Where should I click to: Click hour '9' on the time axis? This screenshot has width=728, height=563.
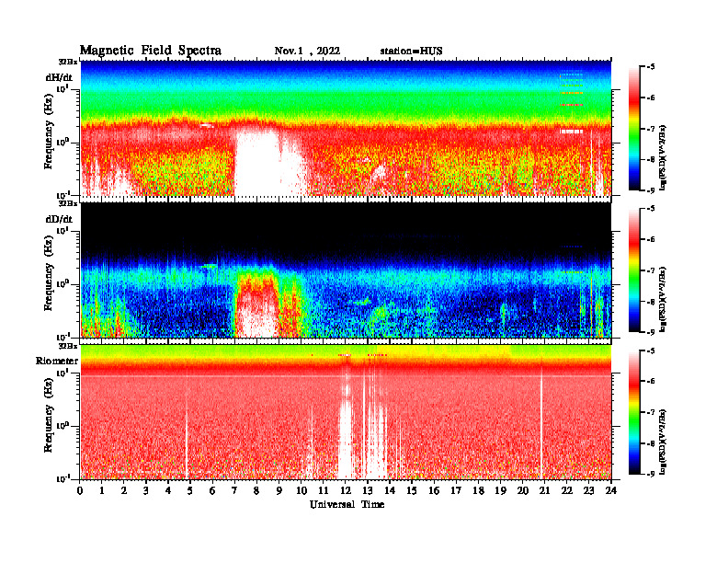coord(279,490)
